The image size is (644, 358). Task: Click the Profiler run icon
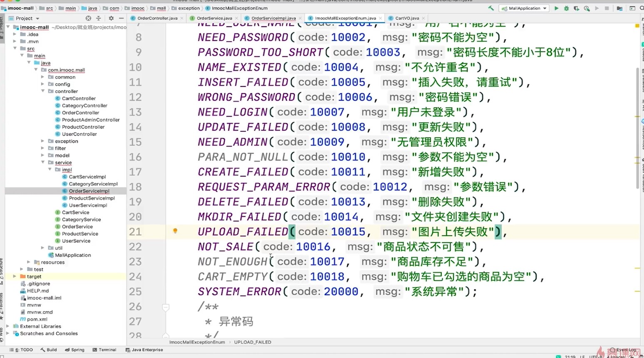[x=587, y=8]
